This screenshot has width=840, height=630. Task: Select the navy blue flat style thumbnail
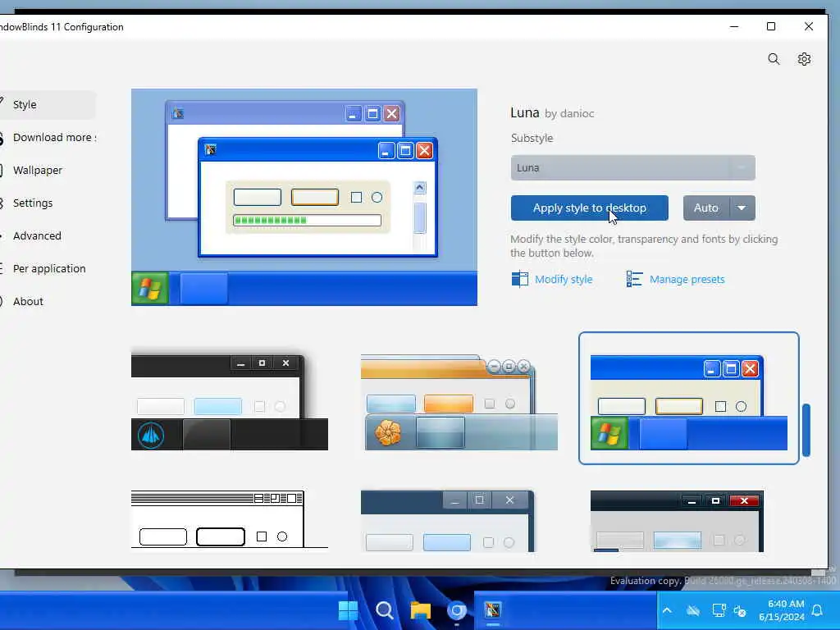(x=447, y=521)
